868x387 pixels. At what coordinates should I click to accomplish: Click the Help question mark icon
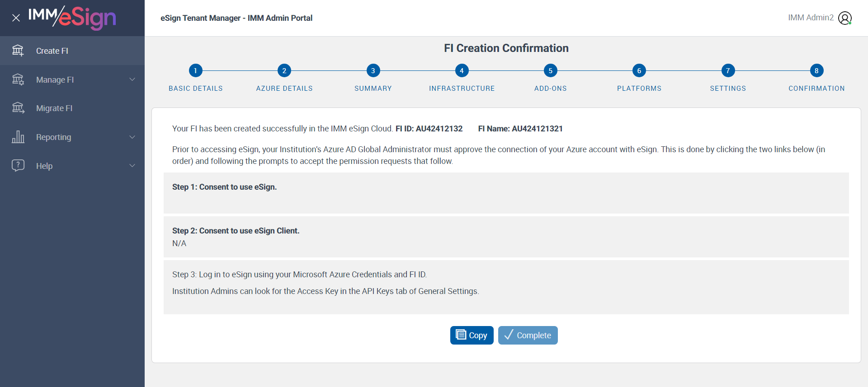[x=18, y=165]
